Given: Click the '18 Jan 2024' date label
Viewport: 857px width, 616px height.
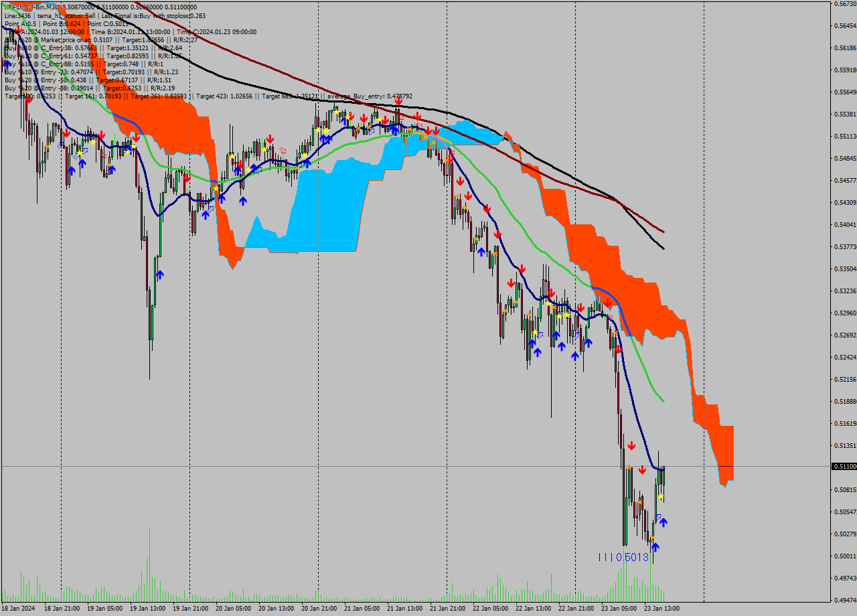Looking at the screenshot, I should (18, 608).
